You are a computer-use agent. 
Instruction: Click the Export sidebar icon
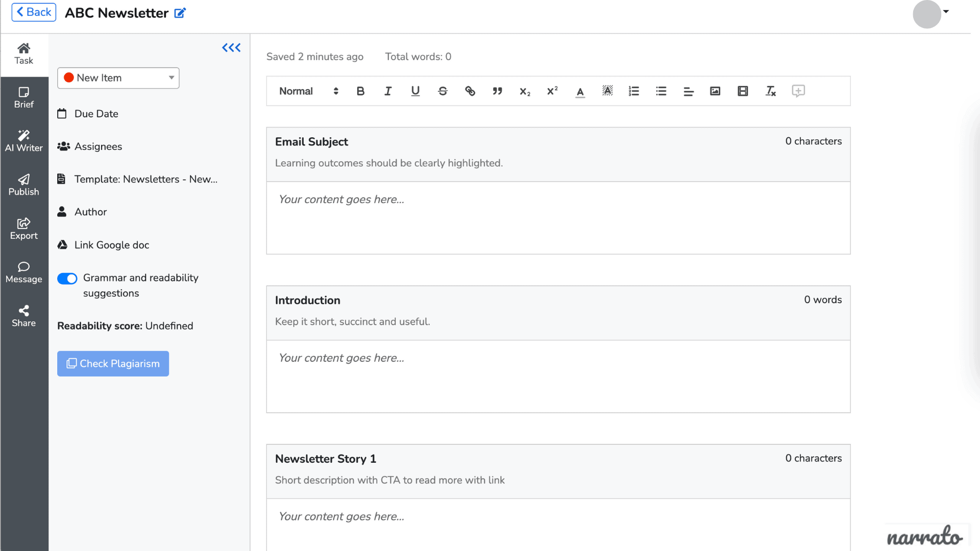24,228
